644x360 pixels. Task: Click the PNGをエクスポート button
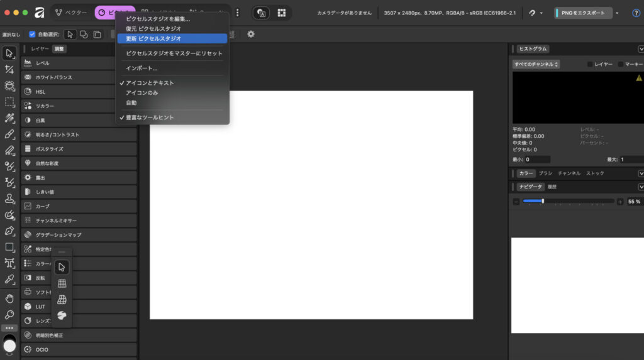coord(583,13)
